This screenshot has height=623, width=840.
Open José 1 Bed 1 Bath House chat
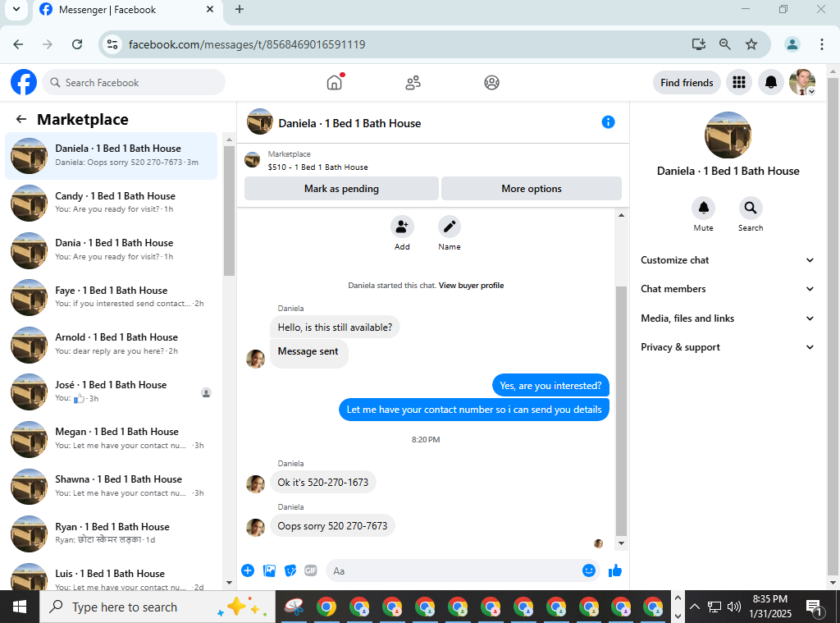[x=112, y=392]
